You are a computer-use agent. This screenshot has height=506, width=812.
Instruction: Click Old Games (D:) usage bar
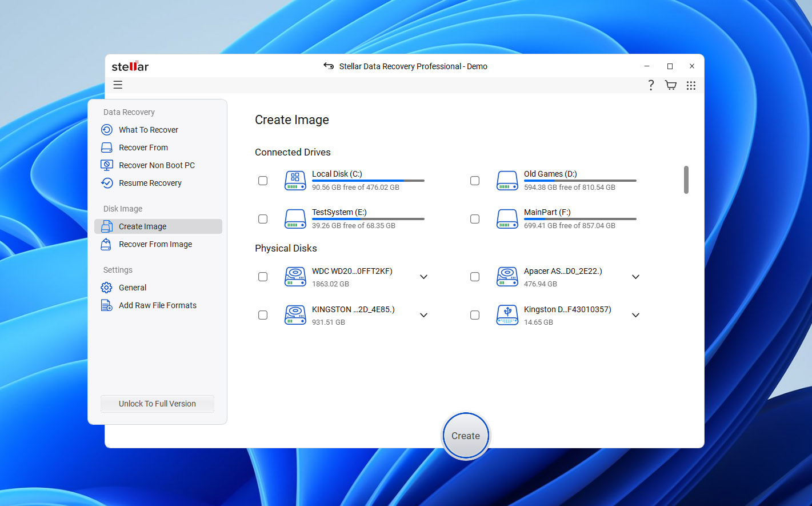click(580, 181)
